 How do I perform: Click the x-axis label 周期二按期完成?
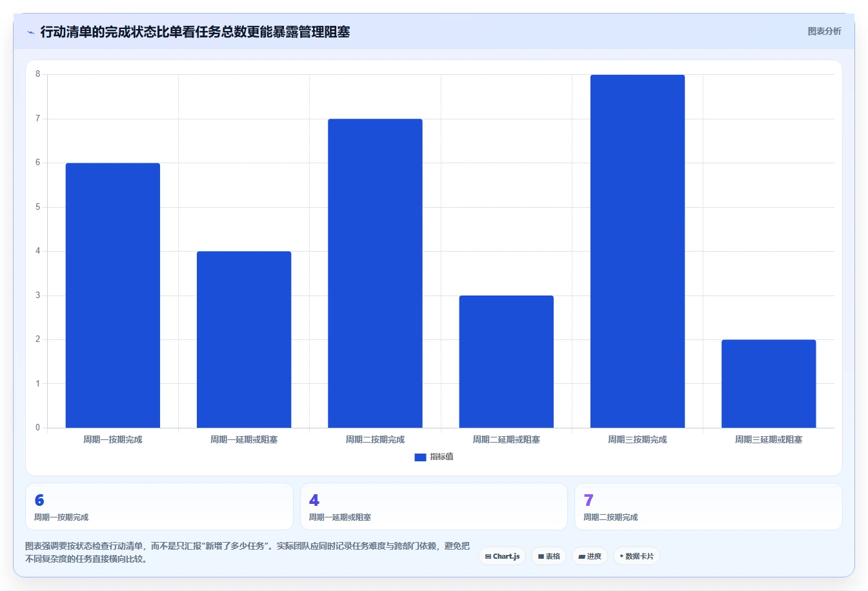tap(375, 439)
